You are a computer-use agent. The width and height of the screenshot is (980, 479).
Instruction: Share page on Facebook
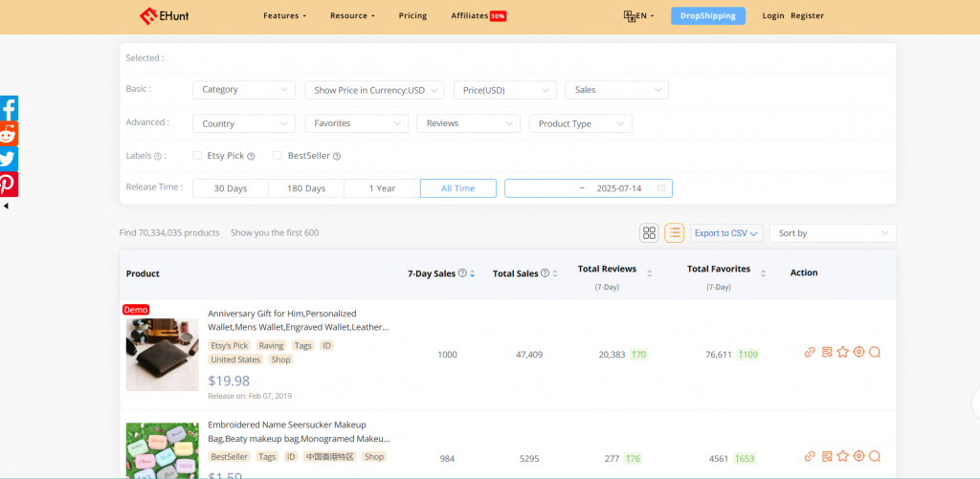click(9, 108)
